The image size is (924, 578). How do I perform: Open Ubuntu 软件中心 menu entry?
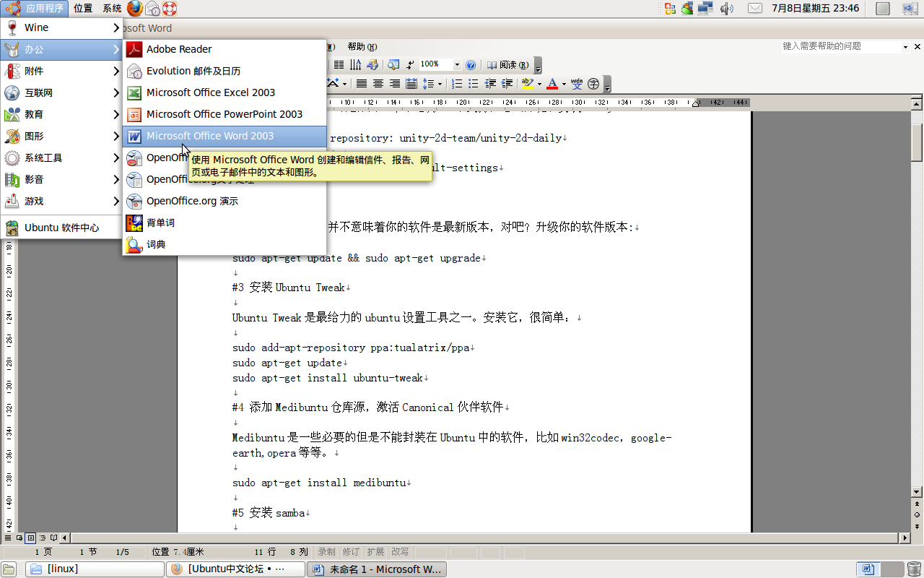(61, 228)
